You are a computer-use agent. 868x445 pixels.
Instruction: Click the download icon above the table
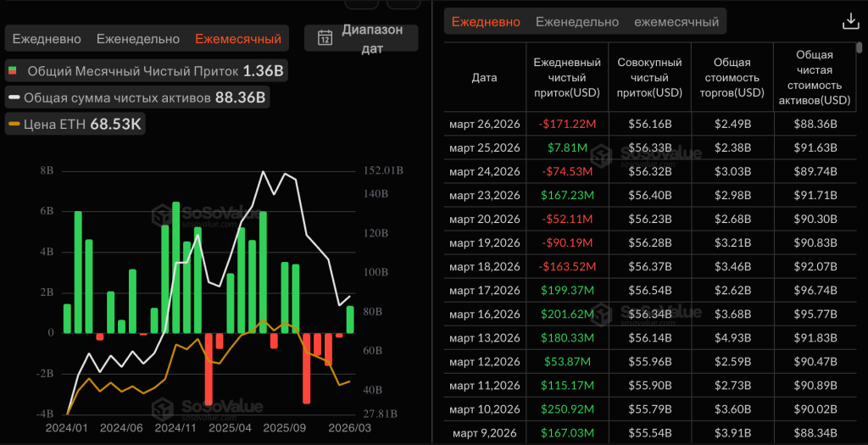click(x=849, y=22)
